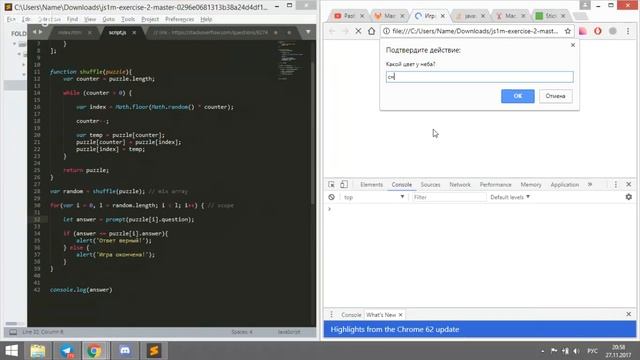The image size is (640, 360).
Task: Open Sublime Help menu
Action: coord(206,19)
